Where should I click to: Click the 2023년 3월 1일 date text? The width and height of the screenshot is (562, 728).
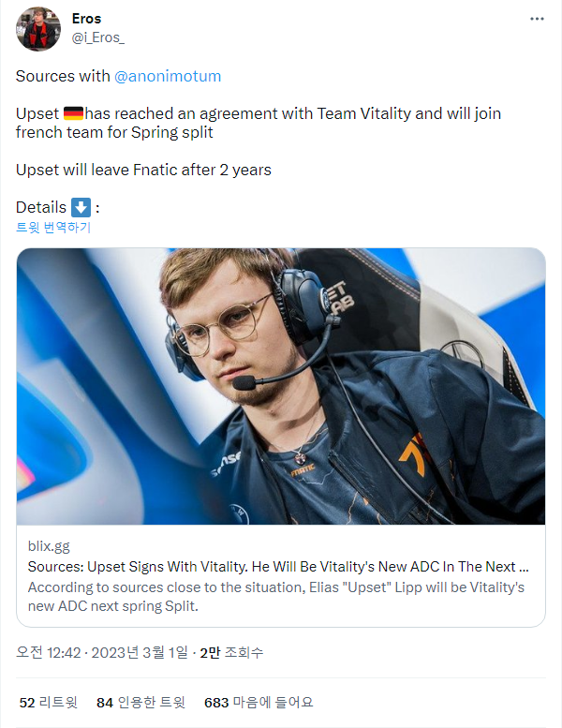(140, 652)
